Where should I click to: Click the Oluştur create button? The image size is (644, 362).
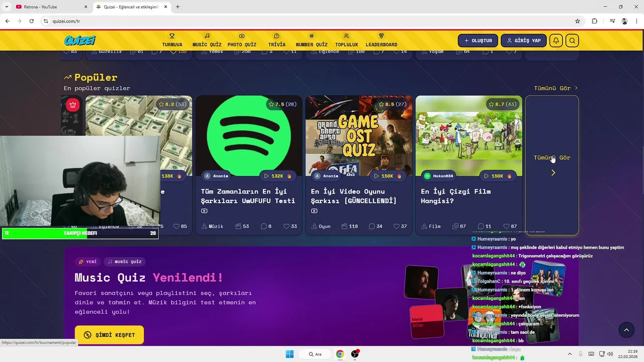(478, 41)
